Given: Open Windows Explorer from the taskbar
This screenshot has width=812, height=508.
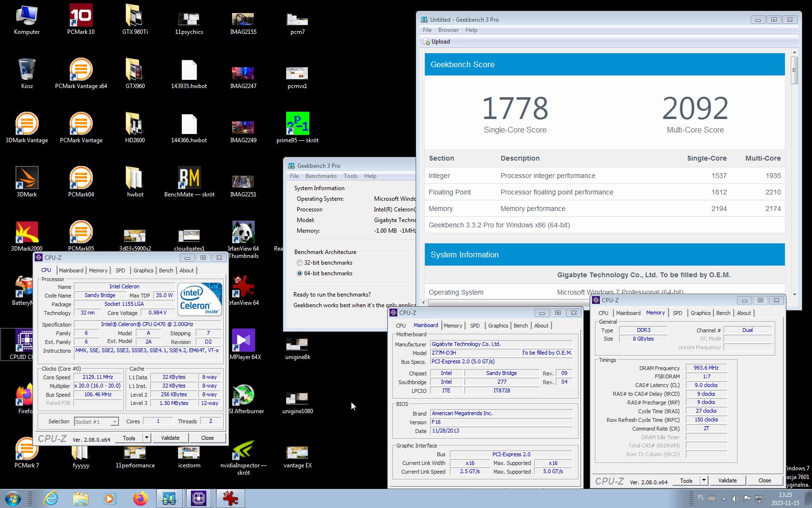Looking at the screenshot, I should click(x=81, y=498).
